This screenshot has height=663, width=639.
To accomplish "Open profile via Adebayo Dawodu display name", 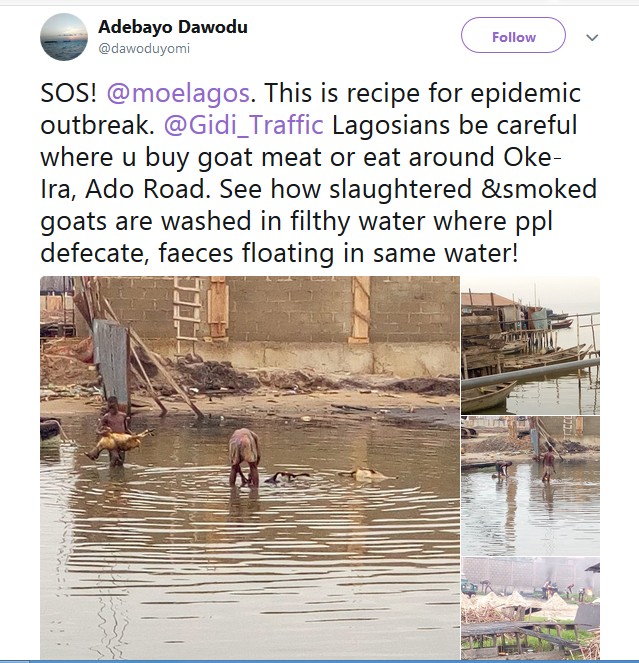I will (173, 27).
